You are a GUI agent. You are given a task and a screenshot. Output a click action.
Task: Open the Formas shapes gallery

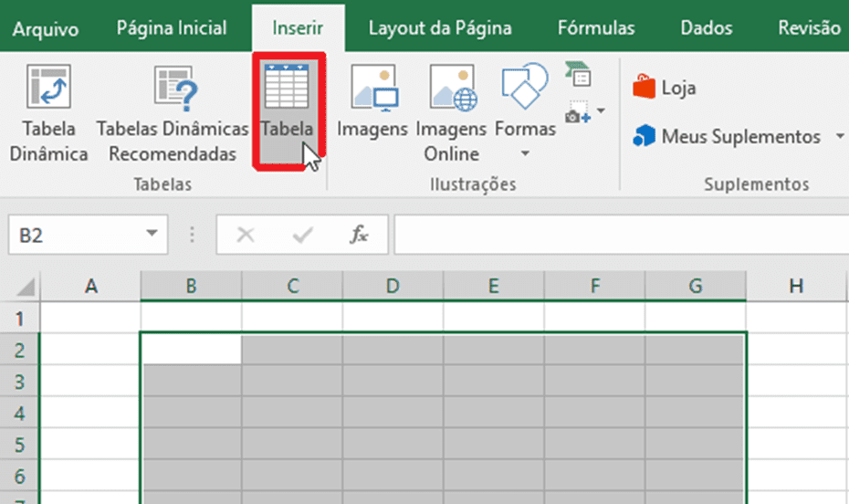[x=525, y=111]
